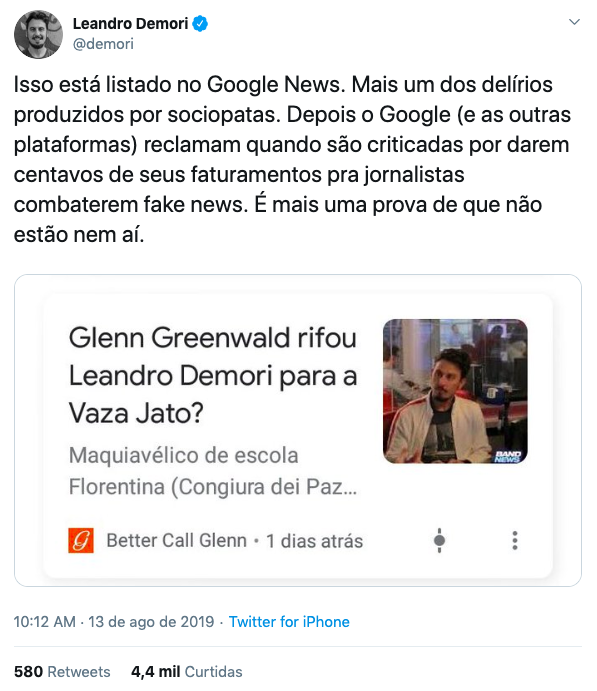
Task: Open the @demori handle link
Action: pyautogui.click(x=103, y=44)
